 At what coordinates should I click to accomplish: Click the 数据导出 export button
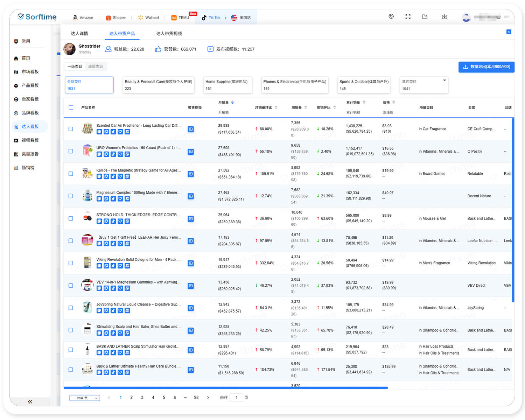(x=486, y=67)
